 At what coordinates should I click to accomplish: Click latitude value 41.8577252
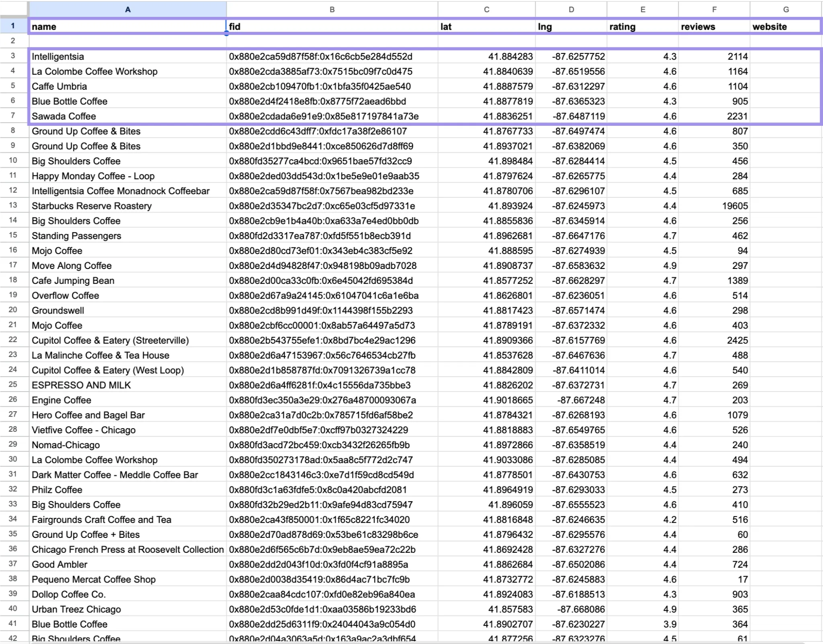[x=487, y=280]
